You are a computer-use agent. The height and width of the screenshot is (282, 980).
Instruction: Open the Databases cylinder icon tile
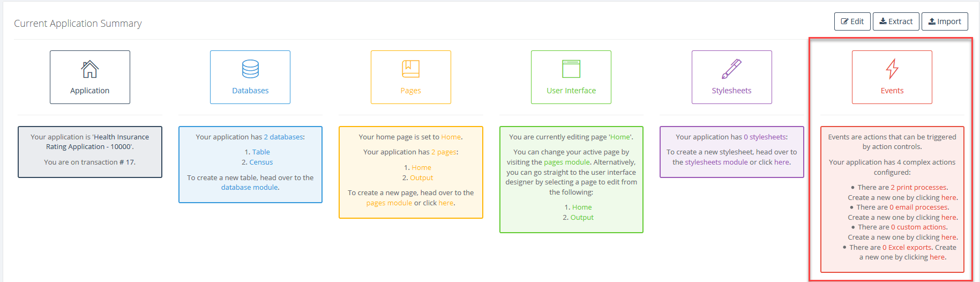(250, 77)
